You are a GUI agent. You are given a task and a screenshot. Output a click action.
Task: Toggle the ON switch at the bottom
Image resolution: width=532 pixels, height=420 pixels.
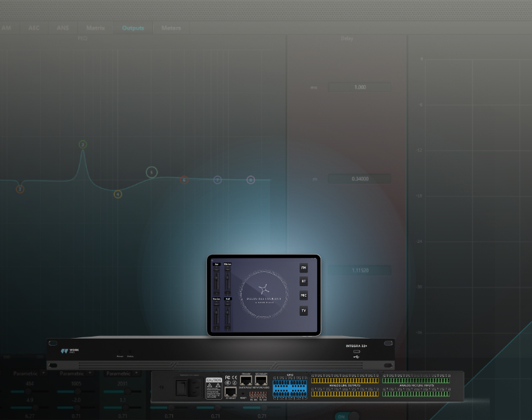point(342,416)
